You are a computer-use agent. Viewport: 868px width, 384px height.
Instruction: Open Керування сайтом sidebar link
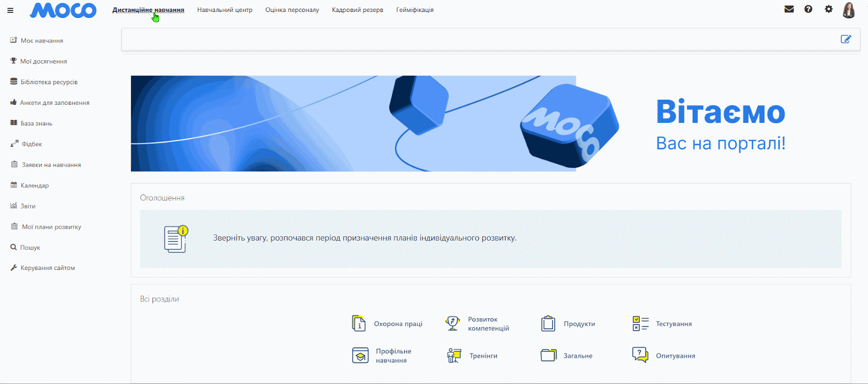point(48,268)
